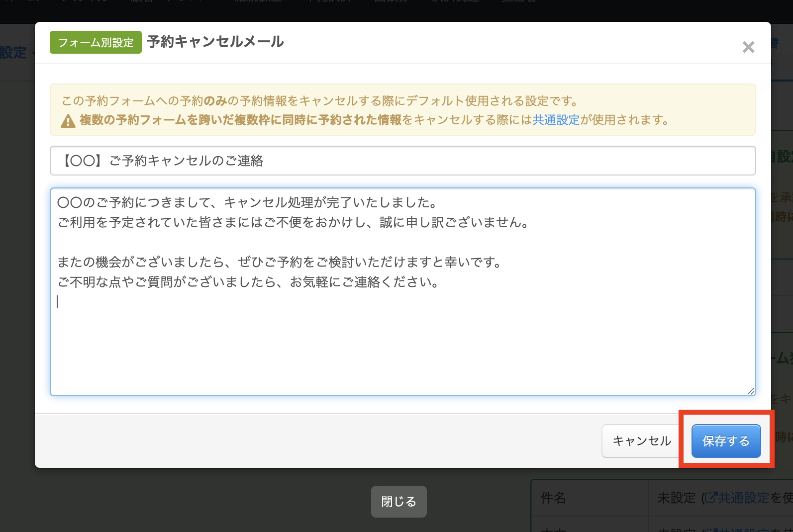Close the 予約キャンセルメール dialog with X
Image resolution: width=793 pixels, height=532 pixels.
[x=748, y=47]
